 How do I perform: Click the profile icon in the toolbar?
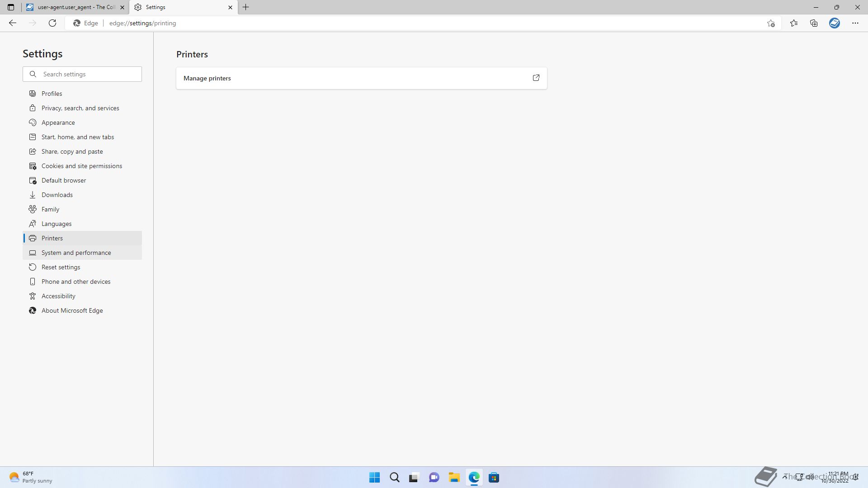[x=834, y=23]
